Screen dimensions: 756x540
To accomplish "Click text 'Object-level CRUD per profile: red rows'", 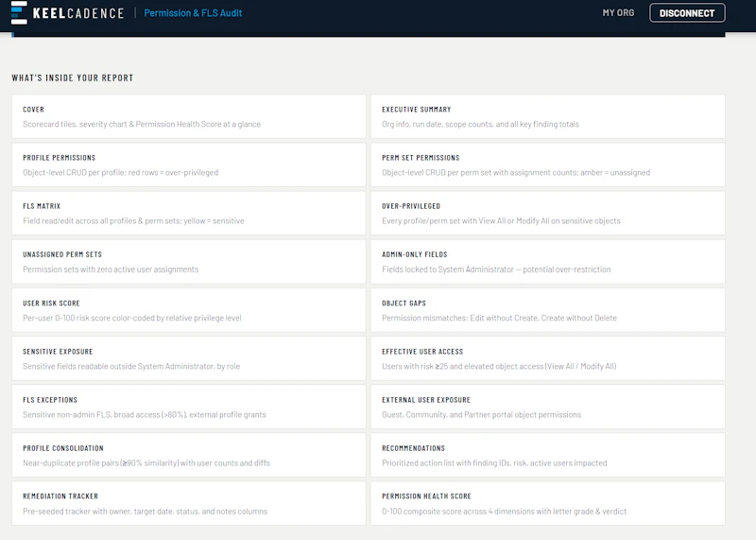I will coord(90,172).
